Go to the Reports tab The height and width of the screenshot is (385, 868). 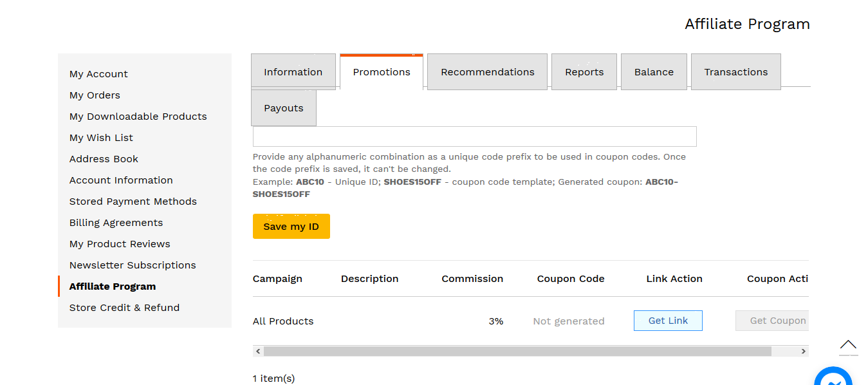pos(584,72)
